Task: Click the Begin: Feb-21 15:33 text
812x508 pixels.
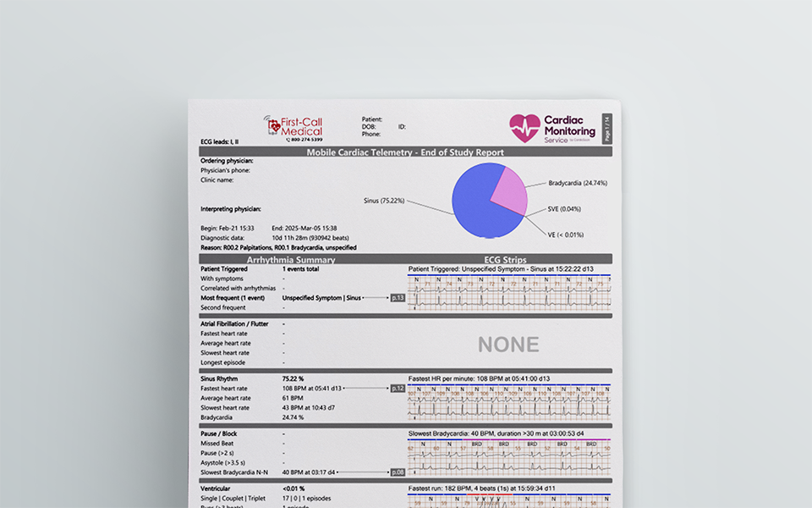Action: point(228,228)
